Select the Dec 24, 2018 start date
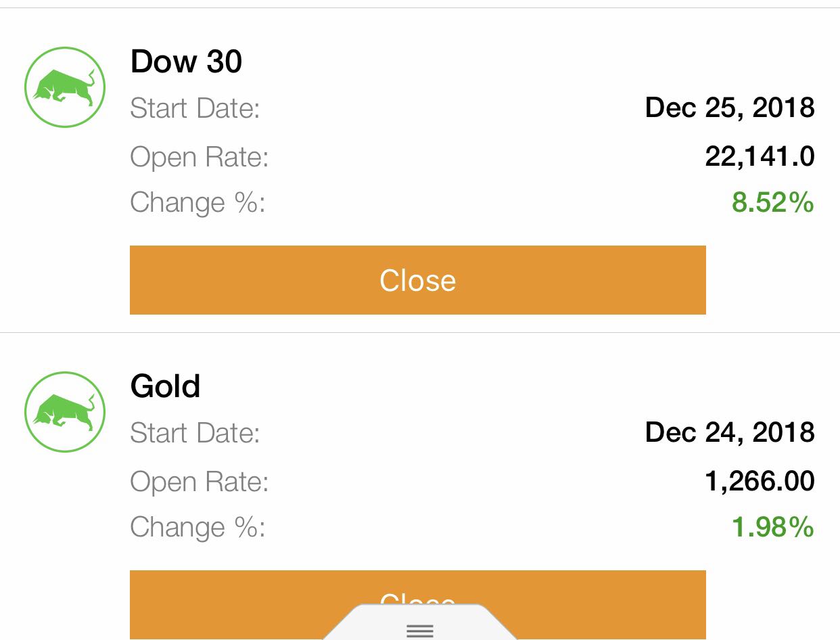Screen dimensions: 840x640 (x=730, y=432)
